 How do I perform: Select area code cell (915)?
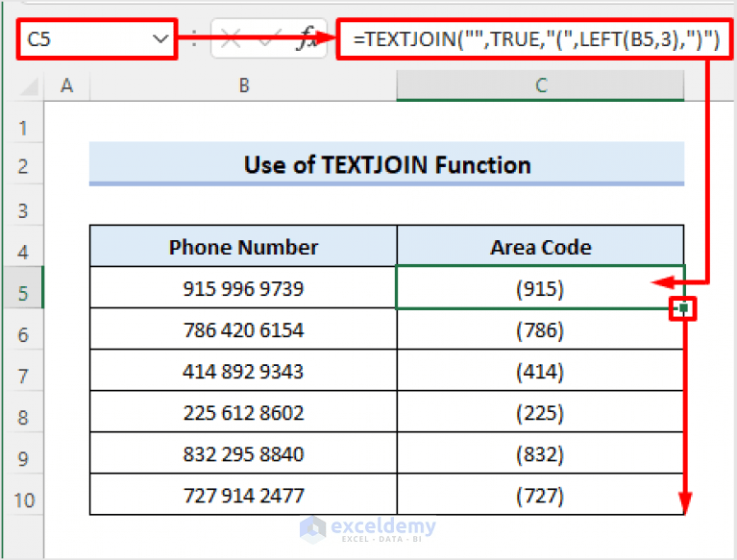click(x=541, y=288)
